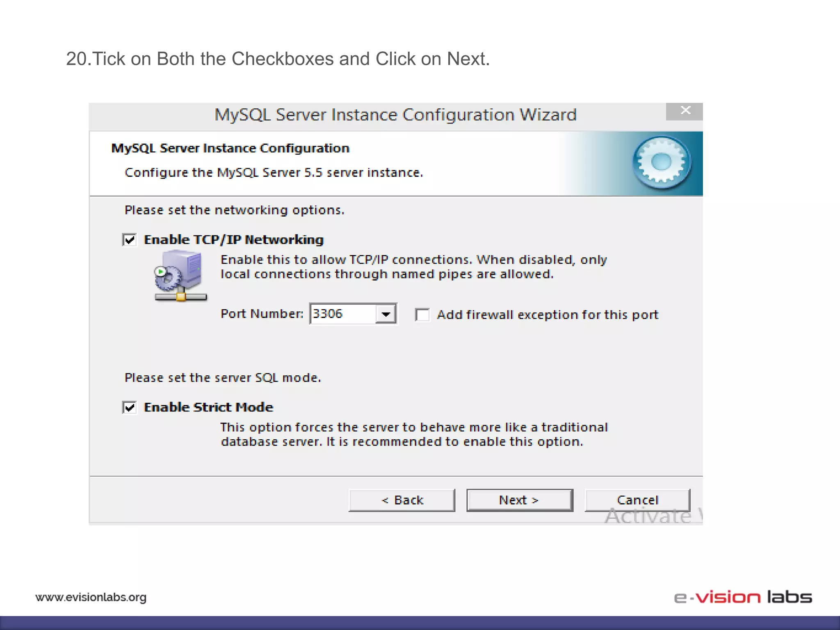
Task: Click the 'Port Number:' label
Action: point(262,314)
